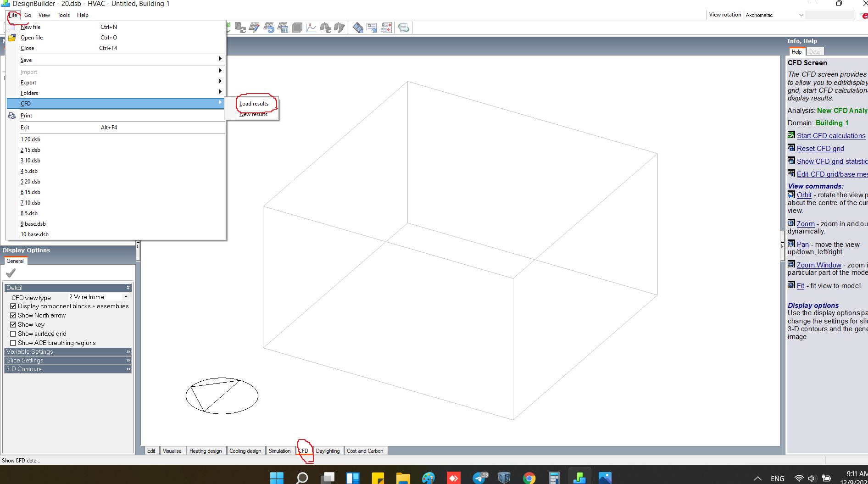Click the red-arrows list toolbar icon
The width and height of the screenshot is (868, 484).
pos(386,28)
